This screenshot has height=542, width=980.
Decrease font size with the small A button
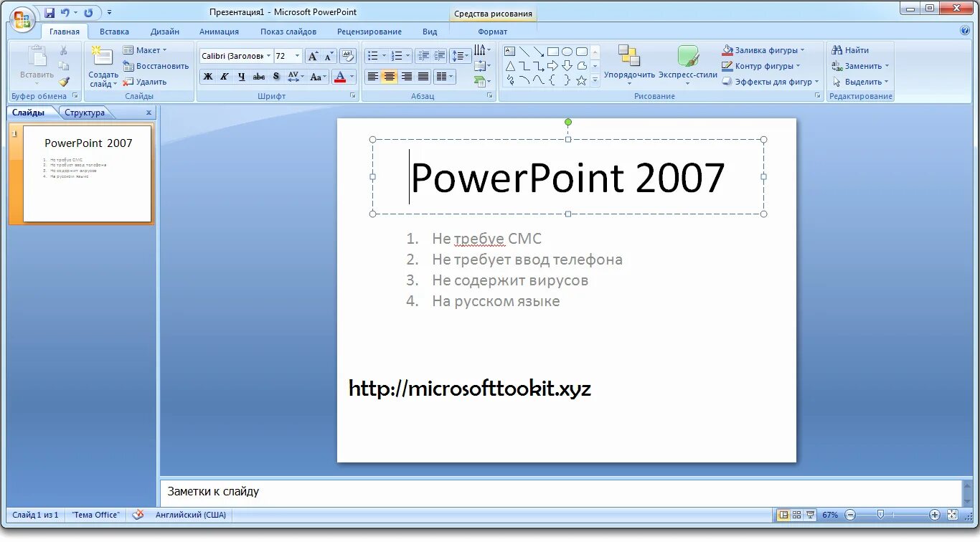pyautogui.click(x=329, y=56)
